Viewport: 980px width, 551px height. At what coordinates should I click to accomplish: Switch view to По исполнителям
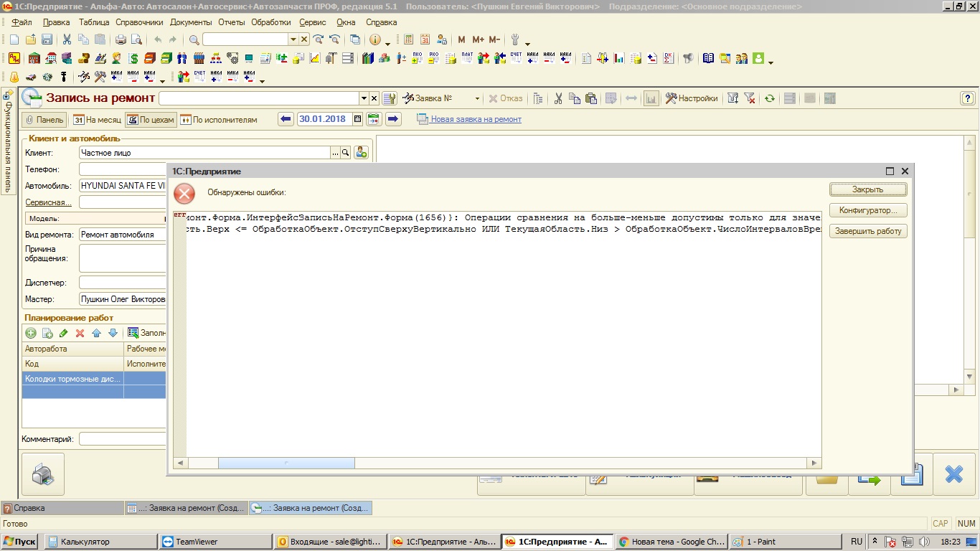(x=219, y=120)
